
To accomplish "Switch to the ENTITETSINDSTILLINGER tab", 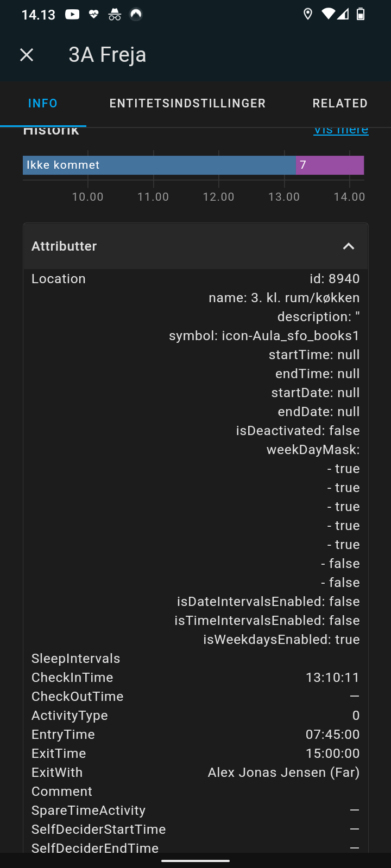I will (x=187, y=103).
